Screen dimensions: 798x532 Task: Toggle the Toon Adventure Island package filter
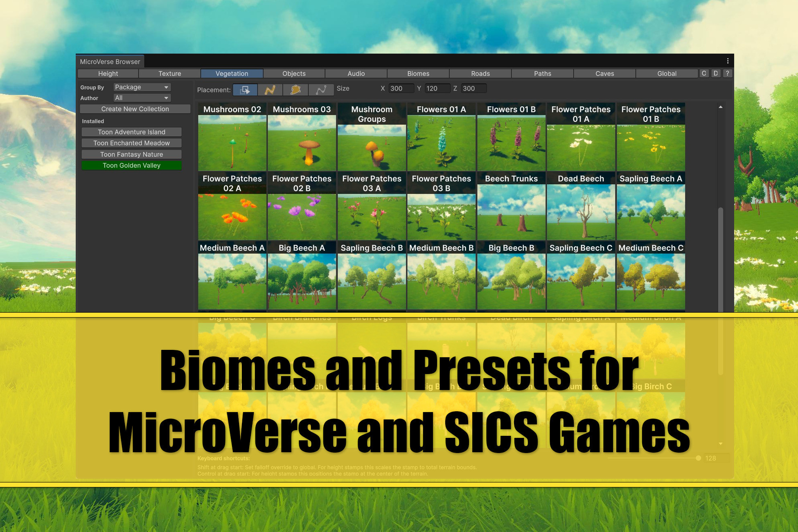(131, 132)
